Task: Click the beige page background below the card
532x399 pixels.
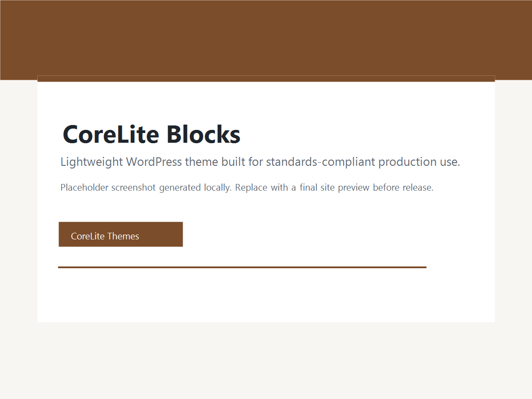Action: (x=266, y=360)
